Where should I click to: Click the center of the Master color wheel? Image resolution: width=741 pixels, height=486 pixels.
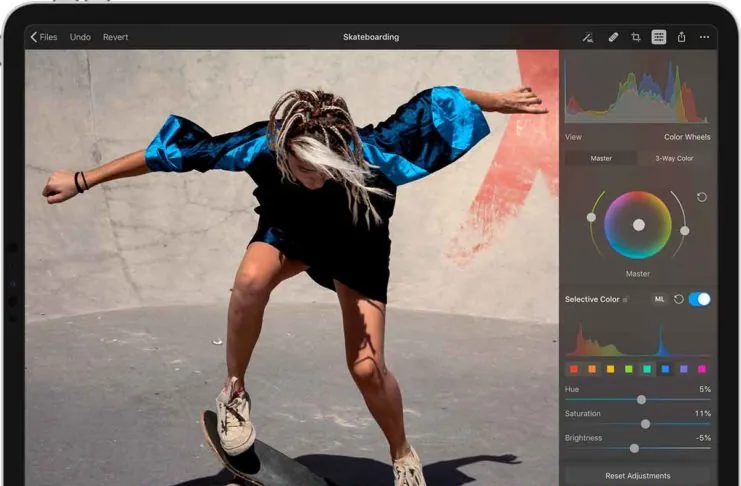point(638,225)
